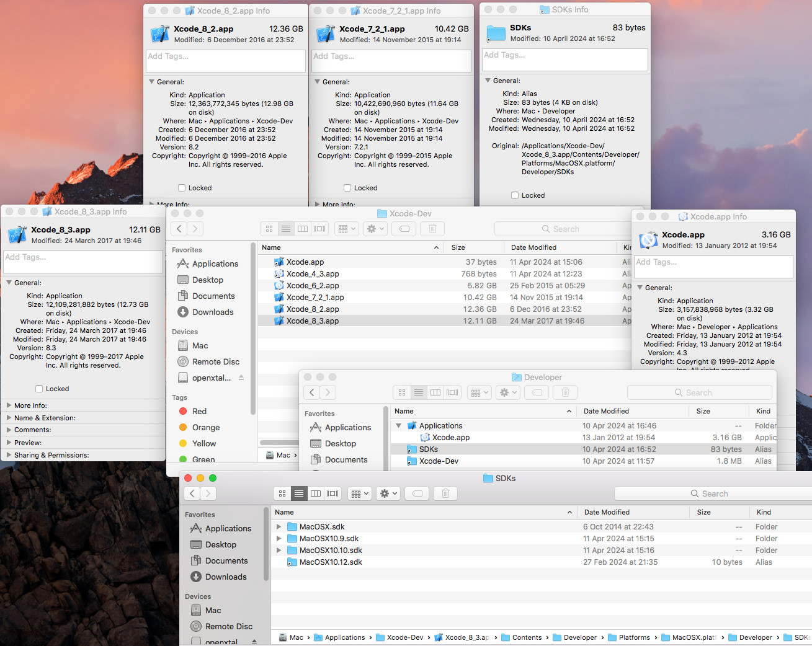
Task: Expand MacOSX.sdk folder disclosure triangle
Action: click(x=279, y=527)
